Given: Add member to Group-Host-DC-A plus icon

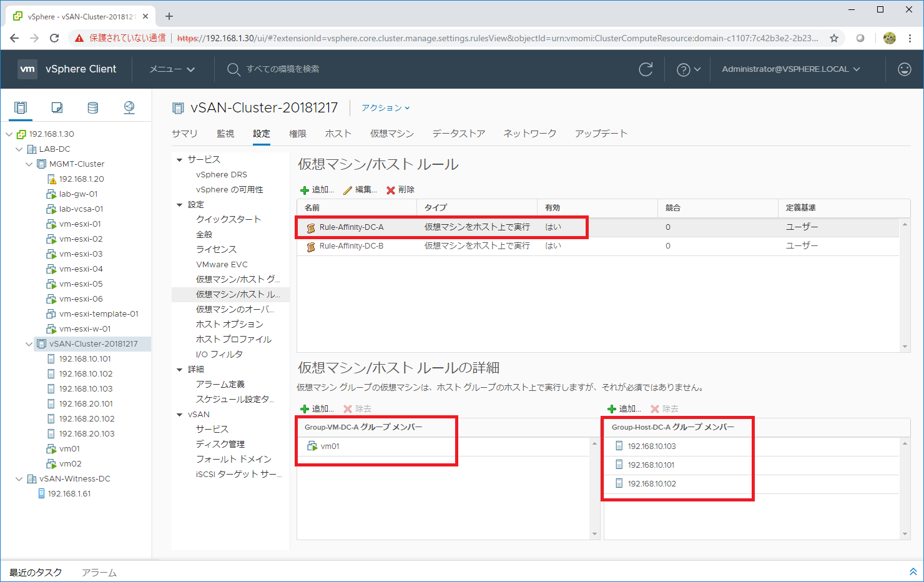Looking at the screenshot, I should coord(612,409).
